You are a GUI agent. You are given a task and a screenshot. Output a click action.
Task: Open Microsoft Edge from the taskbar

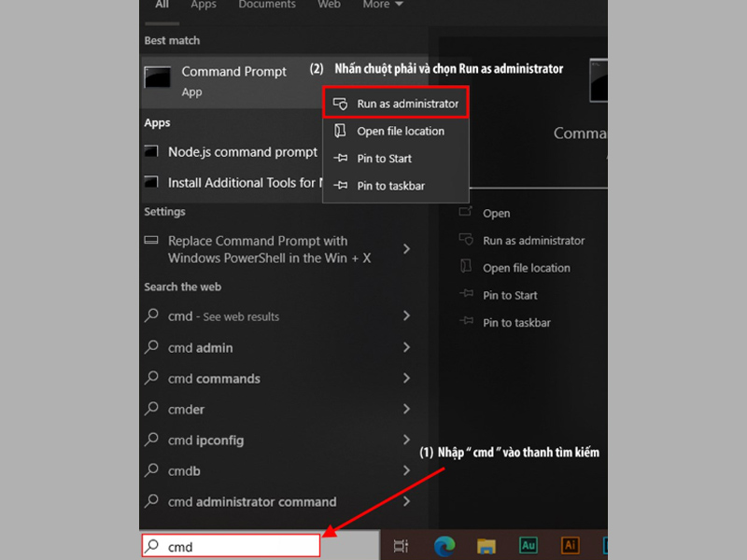click(x=443, y=545)
